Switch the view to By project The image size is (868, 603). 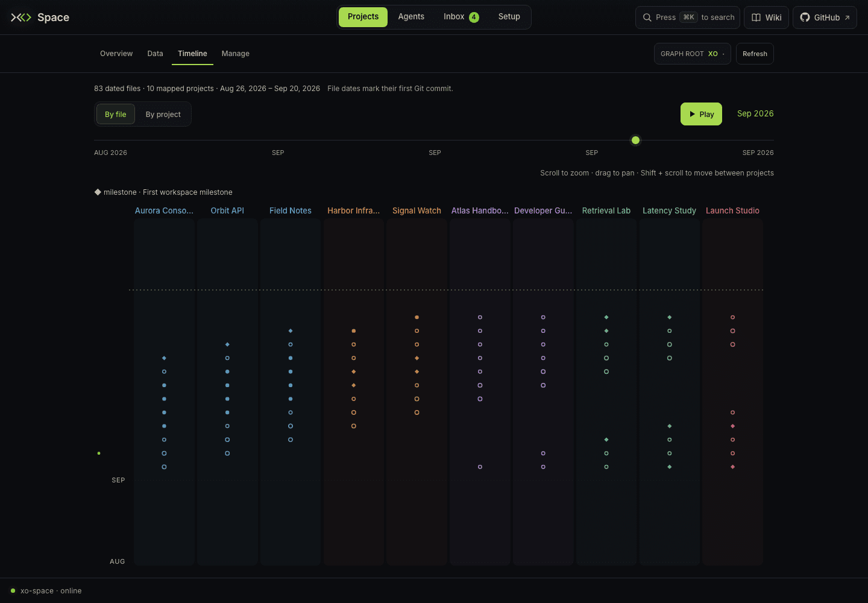click(163, 114)
